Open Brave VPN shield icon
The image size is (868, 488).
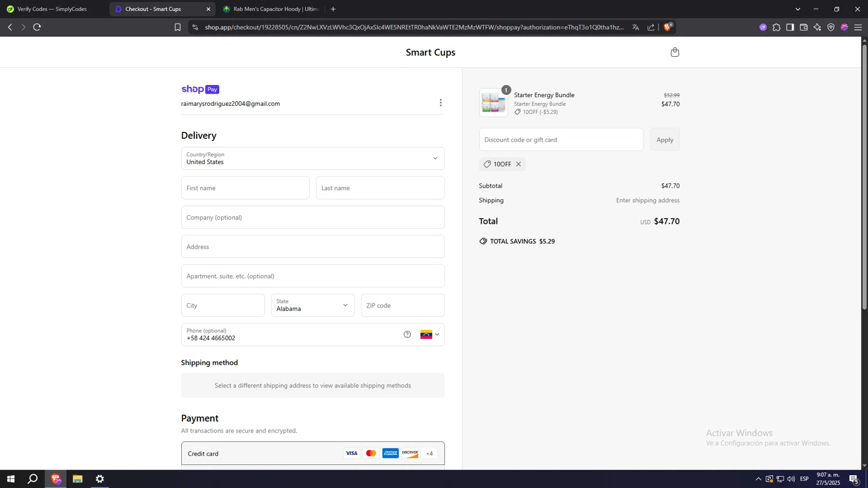(831, 27)
